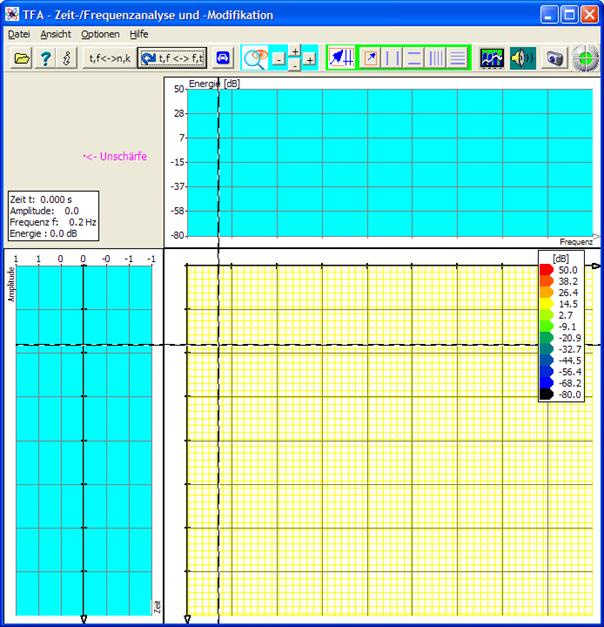Toggle the crosshair cursor tool

pyautogui.click(x=341, y=59)
